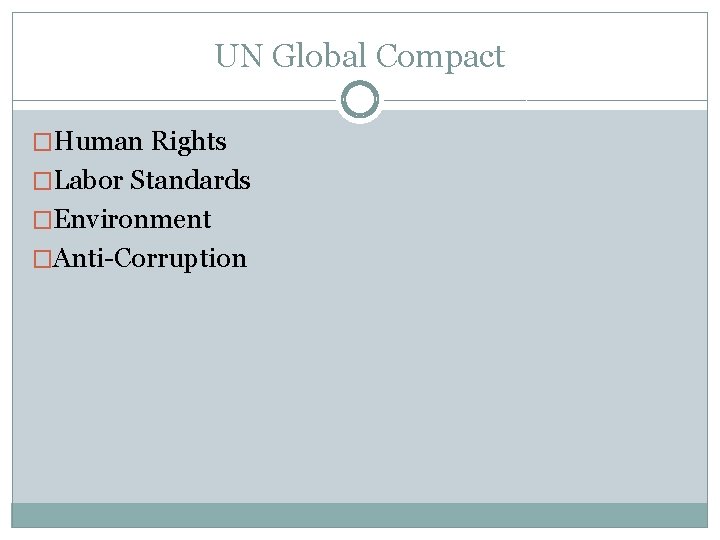Screen dimensions: 720x540
Task: Select the square bullet beside Anti-Corruption
Action: (42, 259)
